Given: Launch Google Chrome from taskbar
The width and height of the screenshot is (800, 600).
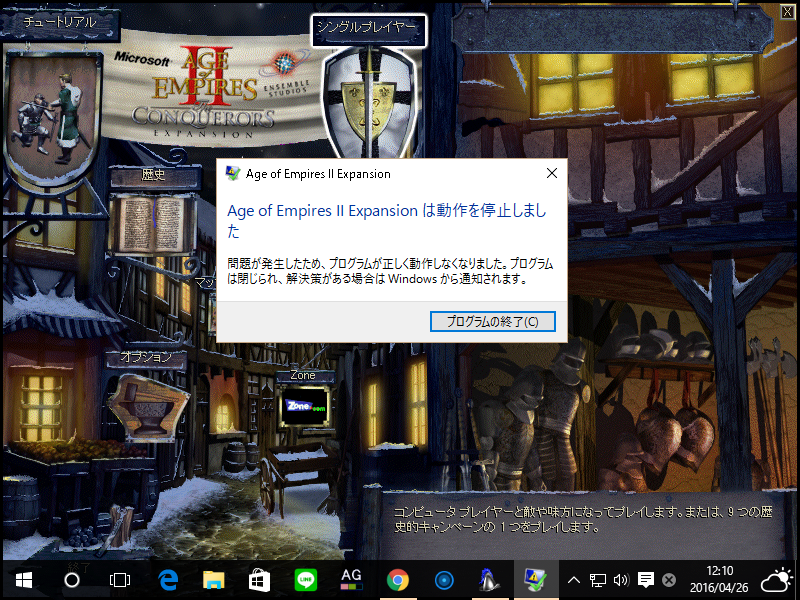Looking at the screenshot, I should pyautogui.click(x=398, y=579).
